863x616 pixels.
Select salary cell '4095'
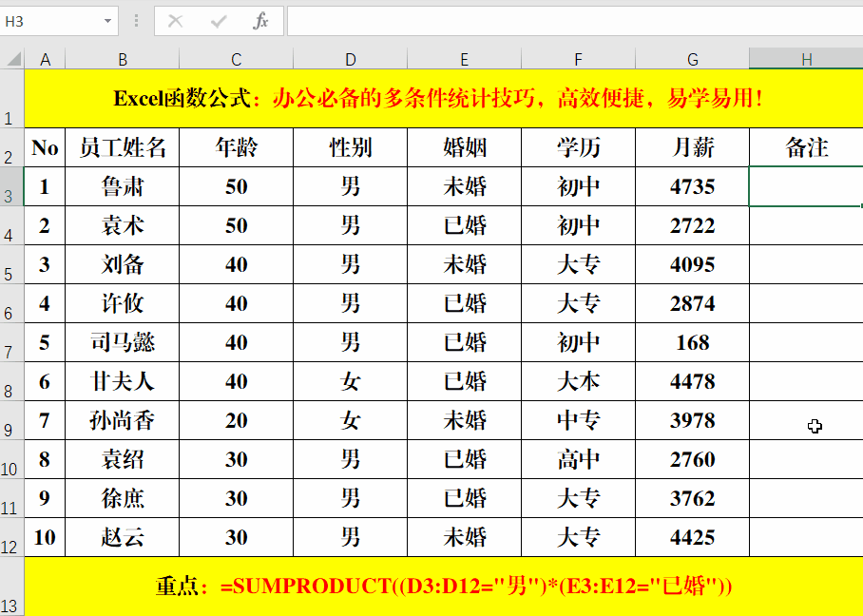tap(692, 265)
